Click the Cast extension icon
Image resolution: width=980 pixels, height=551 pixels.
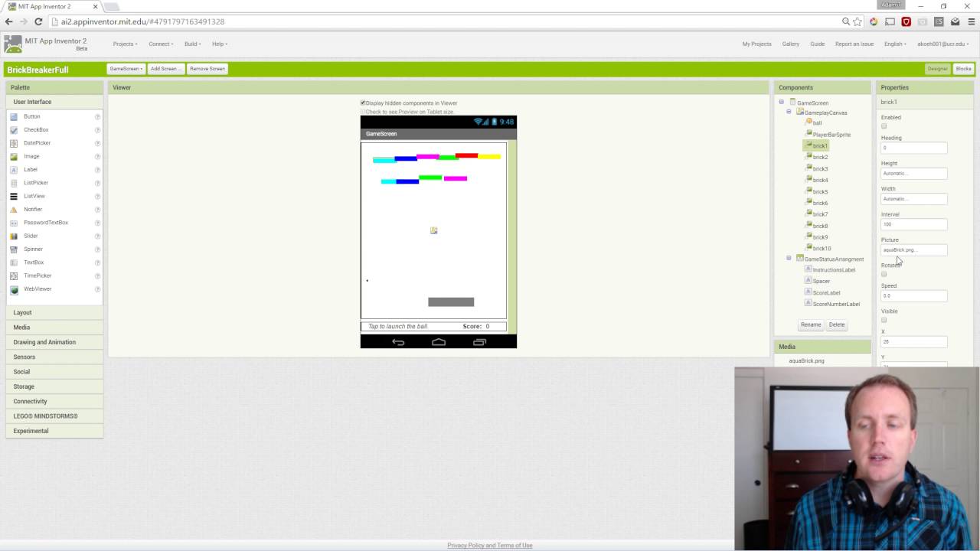890,21
